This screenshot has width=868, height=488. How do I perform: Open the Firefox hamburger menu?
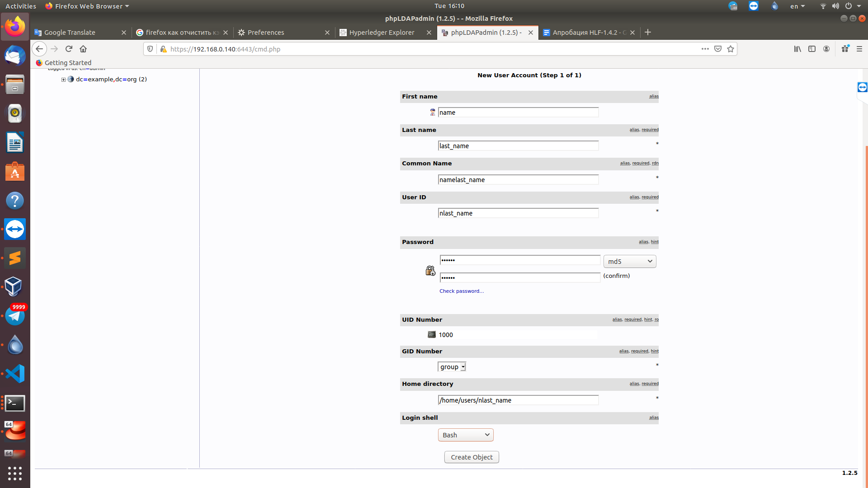pyautogui.click(x=859, y=49)
